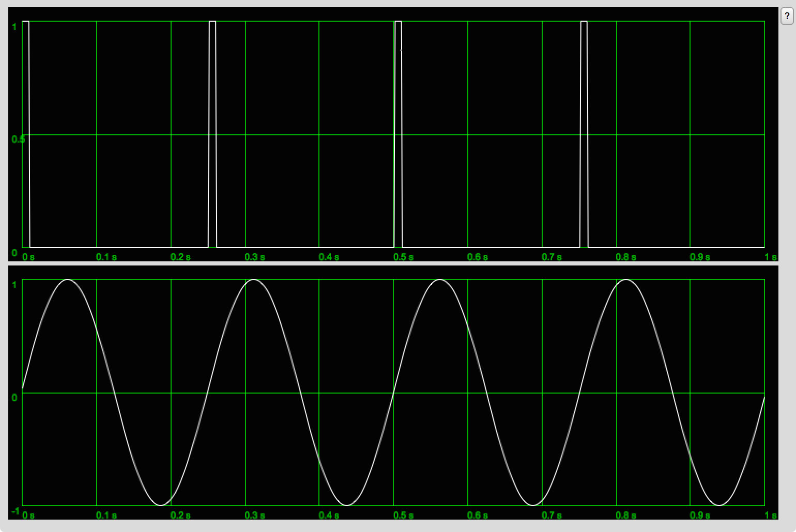Click the 0.7 s label on lower plot

(x=552, y=515)
